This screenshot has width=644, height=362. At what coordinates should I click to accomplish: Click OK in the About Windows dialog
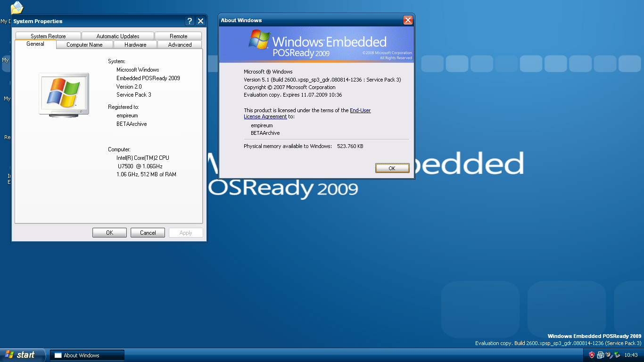pos(392,168)
